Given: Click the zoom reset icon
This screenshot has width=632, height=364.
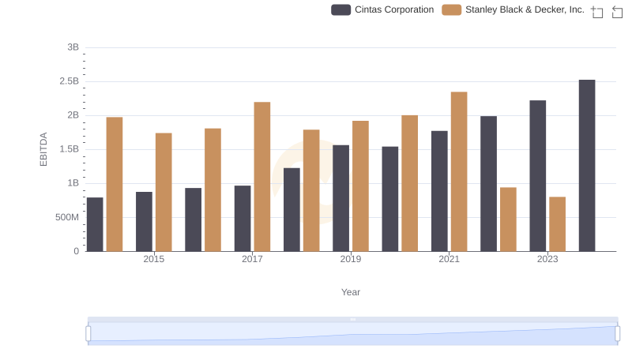Looking at the screenshot, I should pyautogui.click(x=617, y=12).
